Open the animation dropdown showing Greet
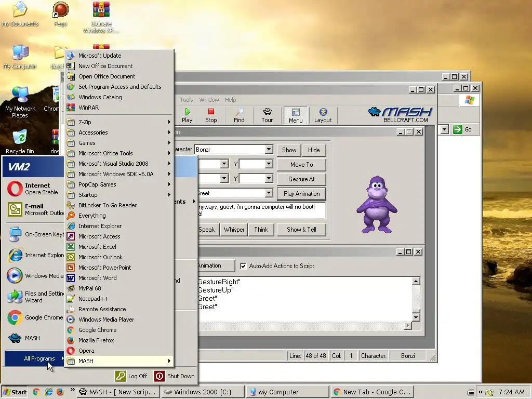 [269, 193]
